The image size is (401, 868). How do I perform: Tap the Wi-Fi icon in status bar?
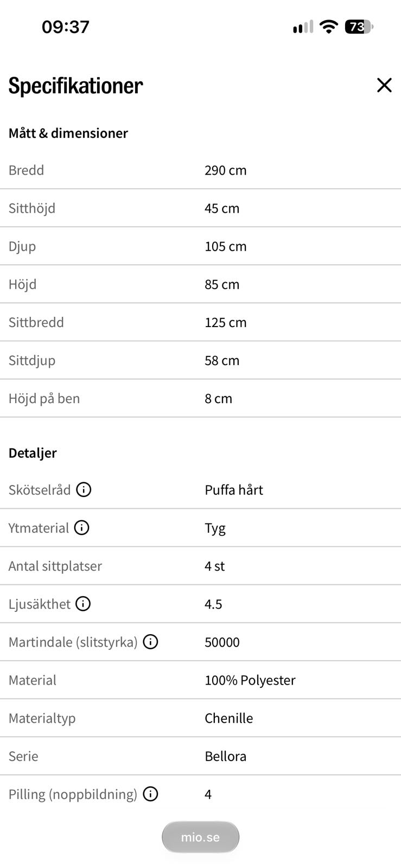329,27
